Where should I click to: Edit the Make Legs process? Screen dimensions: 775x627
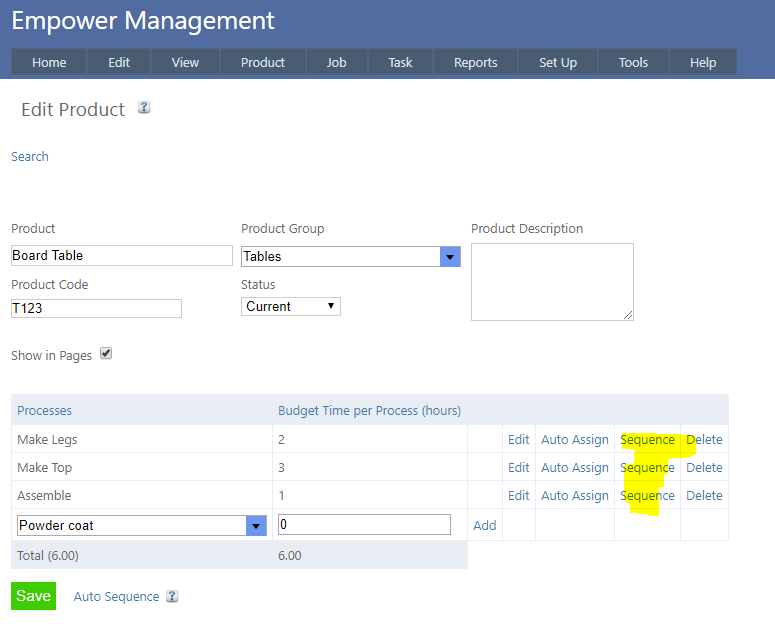click(518, 440)
